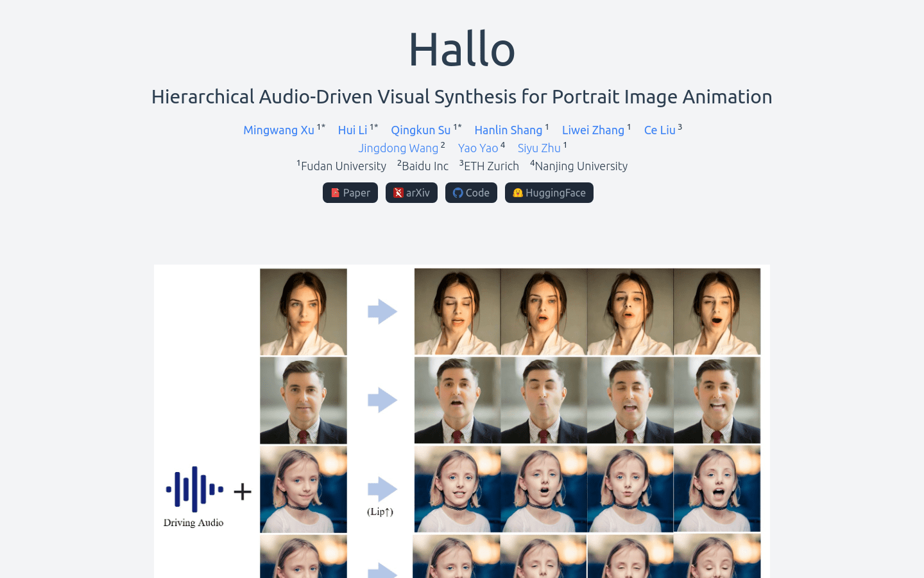Open author link Jingdong Wang
Viewport: 924px width, 578px height.
[x=398, y=148]
